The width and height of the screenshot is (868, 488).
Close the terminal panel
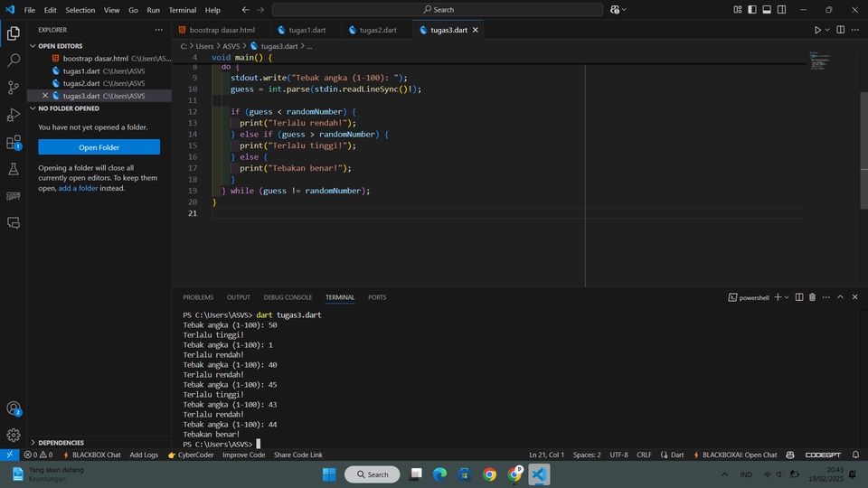click(x=854, y=297)
